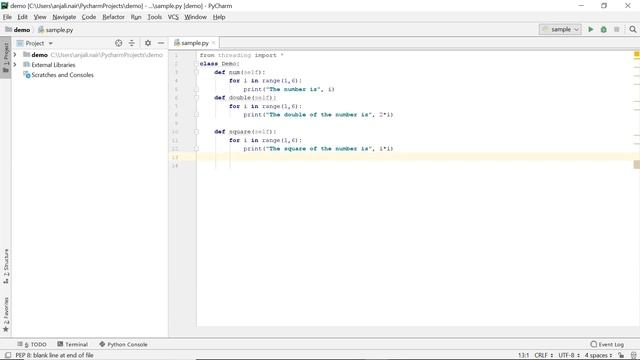Click the tool window quick-access icon in status bar
This screenshot has width=640, height=360.
7,355
